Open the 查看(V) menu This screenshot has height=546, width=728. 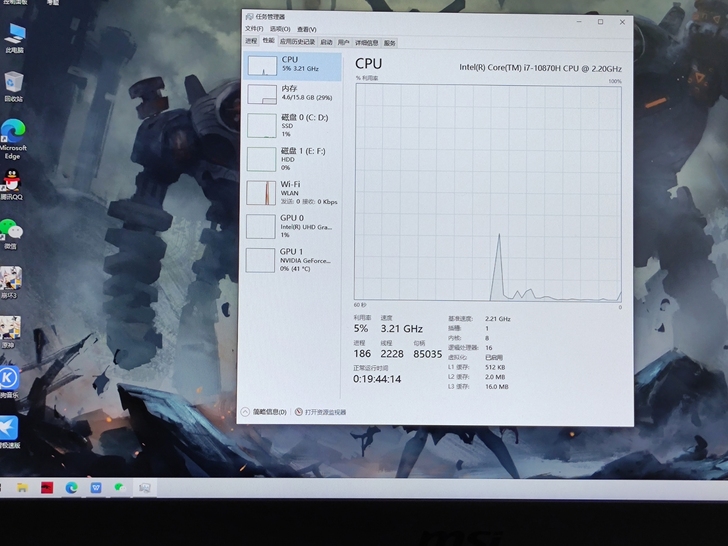pyautogui.click(x=306, y=29)
